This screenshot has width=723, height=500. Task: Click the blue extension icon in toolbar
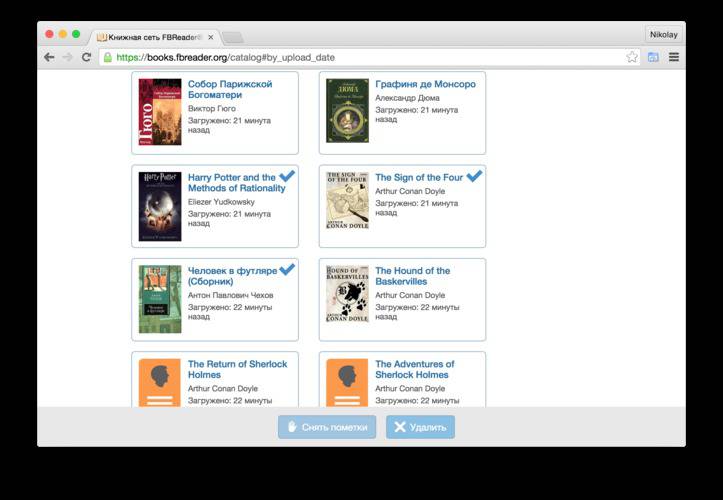tap(653, 57)
